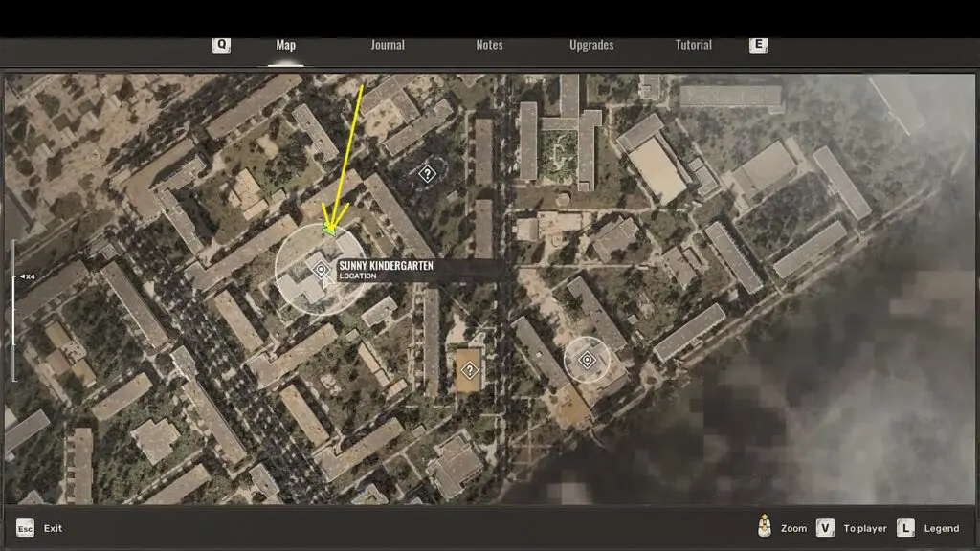Open the Tutorial tab

(x=694, y=45)
